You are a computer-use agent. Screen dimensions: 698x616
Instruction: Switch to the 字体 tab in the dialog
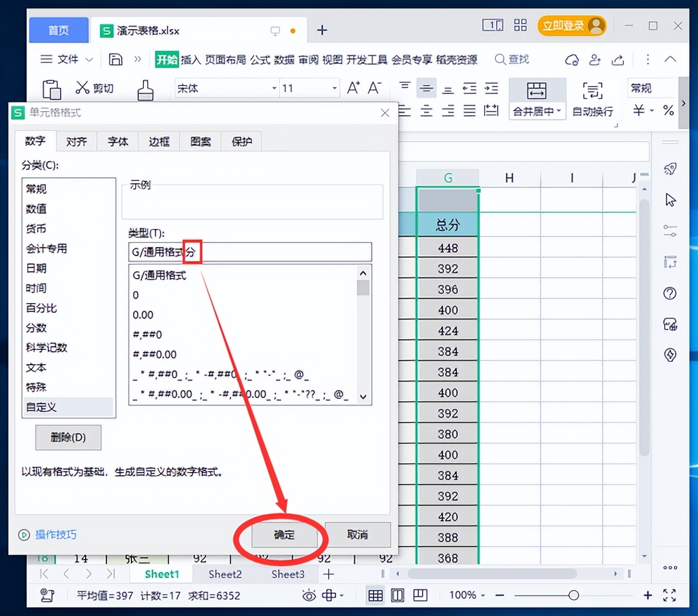(x=117, y=141)
